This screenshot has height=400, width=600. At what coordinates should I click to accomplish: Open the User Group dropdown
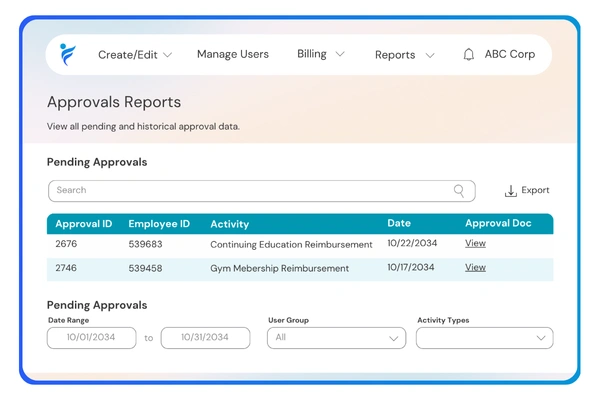[336, 338]
